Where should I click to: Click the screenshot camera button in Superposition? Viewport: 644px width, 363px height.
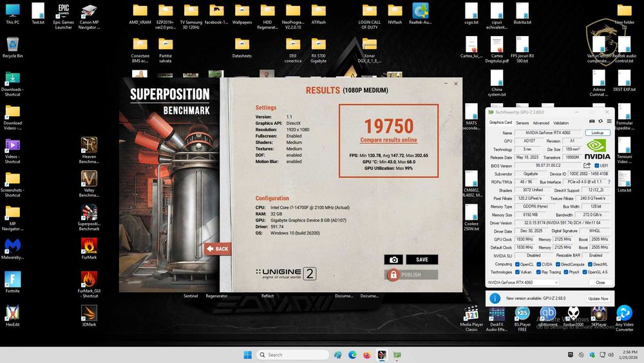[393, 259]
